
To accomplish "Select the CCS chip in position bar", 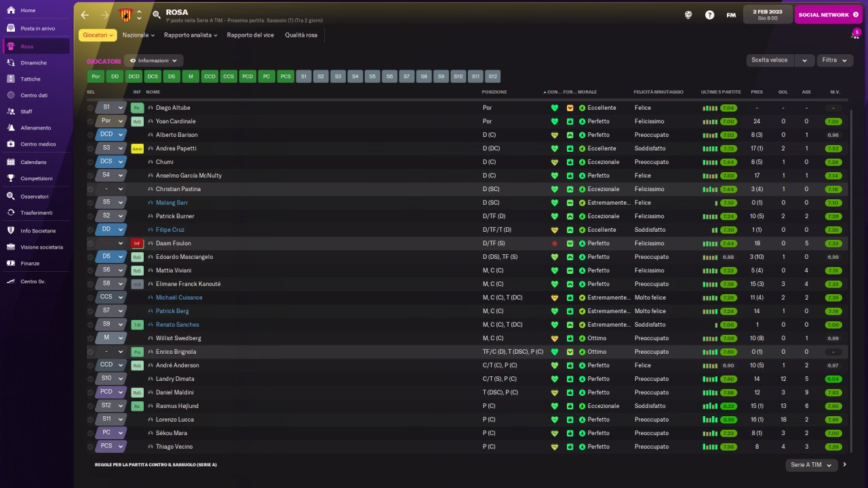I will (x=229, y=77).
